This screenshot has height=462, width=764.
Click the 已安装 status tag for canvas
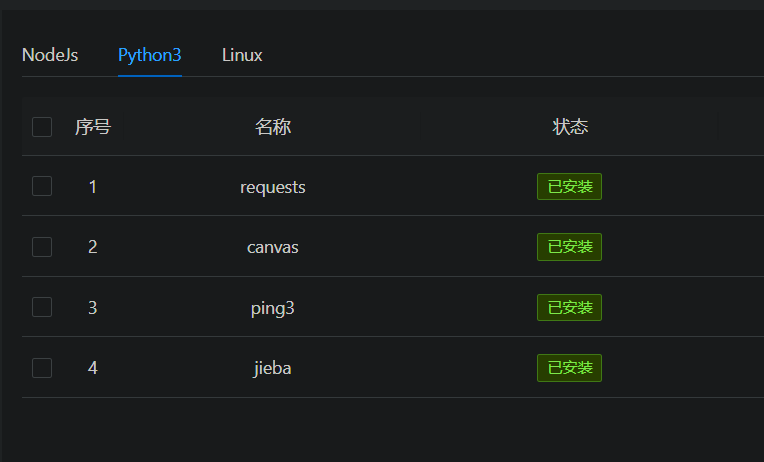click(570, 247)
